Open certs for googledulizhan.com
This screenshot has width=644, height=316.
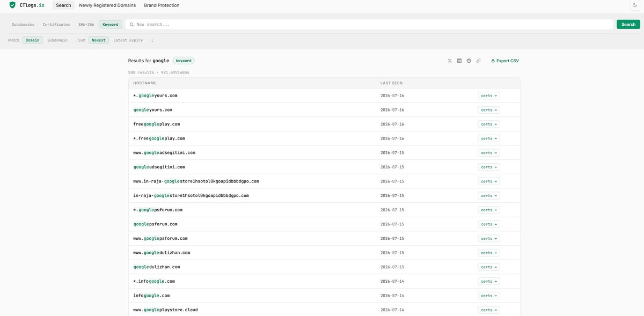[x=489, y=267]
